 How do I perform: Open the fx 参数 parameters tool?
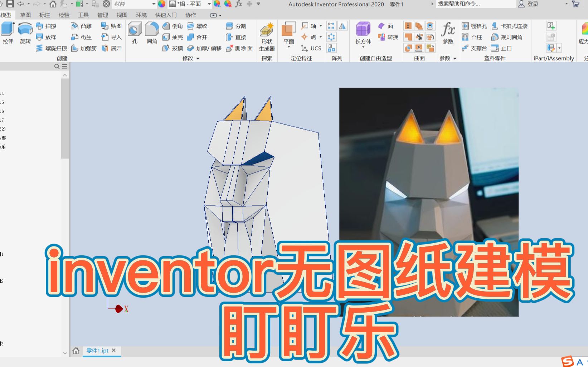click(448, 33)
